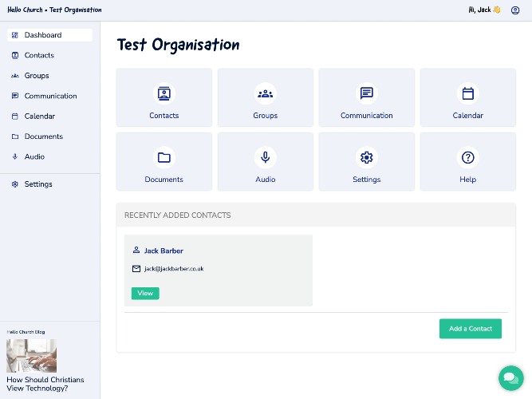The height and width of the screenshot is (399, 532).
Task: Open the blog post thumbnail image
Action: [x=32, y=356]
